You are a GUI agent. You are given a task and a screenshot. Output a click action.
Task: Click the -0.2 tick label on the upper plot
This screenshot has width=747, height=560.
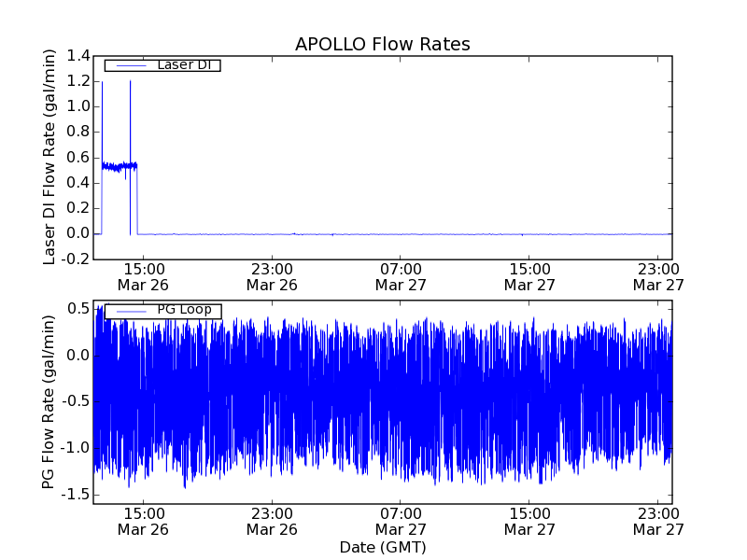[76, 259]
